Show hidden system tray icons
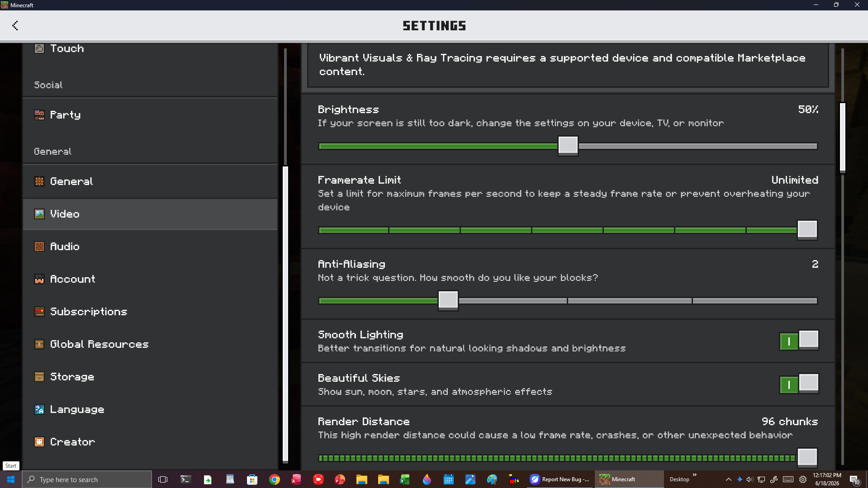The width and height of the screenshot is (868, 488). click(x=728, y=479)
